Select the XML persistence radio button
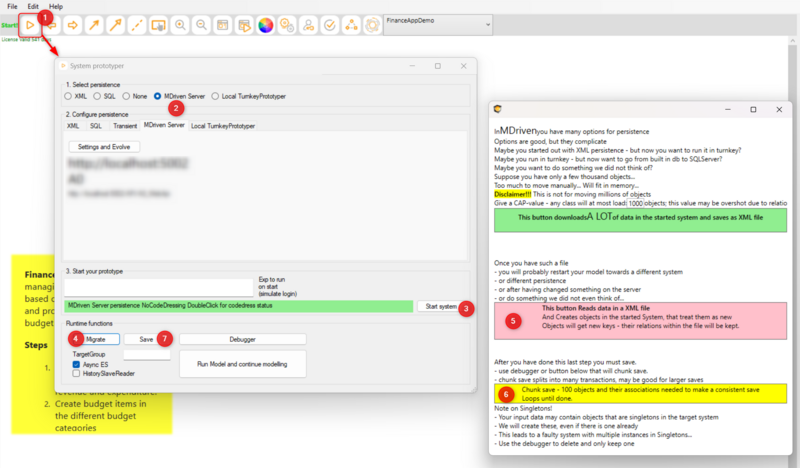 (x=68, y=97)
